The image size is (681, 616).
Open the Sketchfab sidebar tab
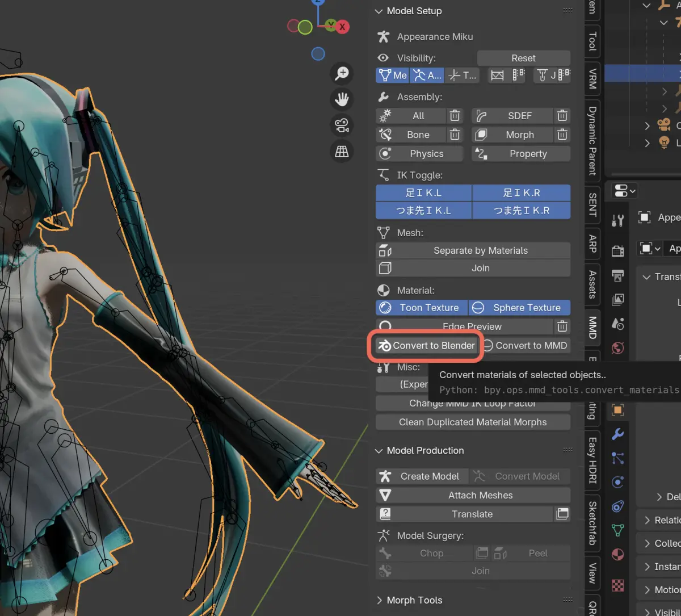pyautogui.click(x=592, y=523)
